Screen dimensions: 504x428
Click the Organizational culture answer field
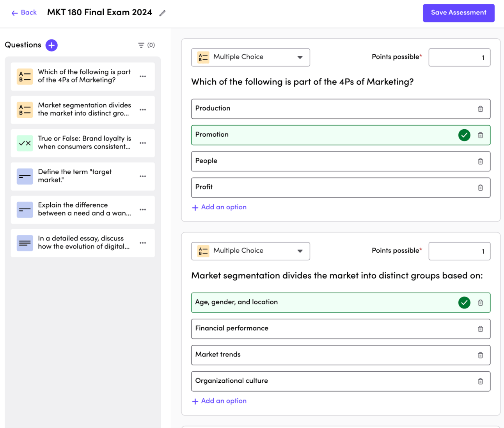[341, 381]
